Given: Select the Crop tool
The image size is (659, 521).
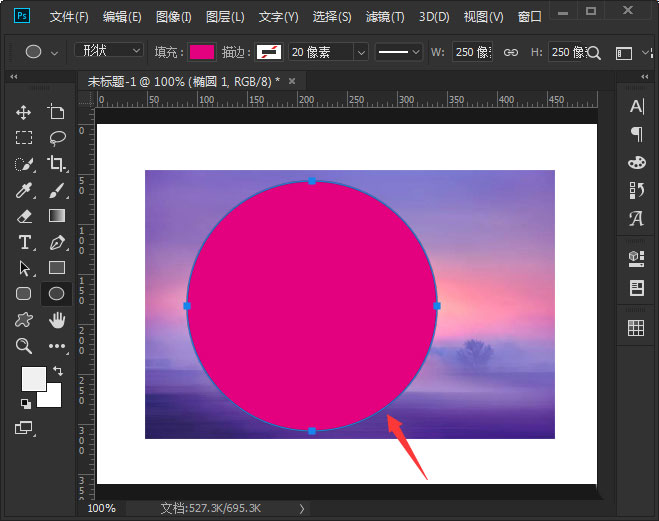Looking at the screenshot, I should click(x=57, y=164).
